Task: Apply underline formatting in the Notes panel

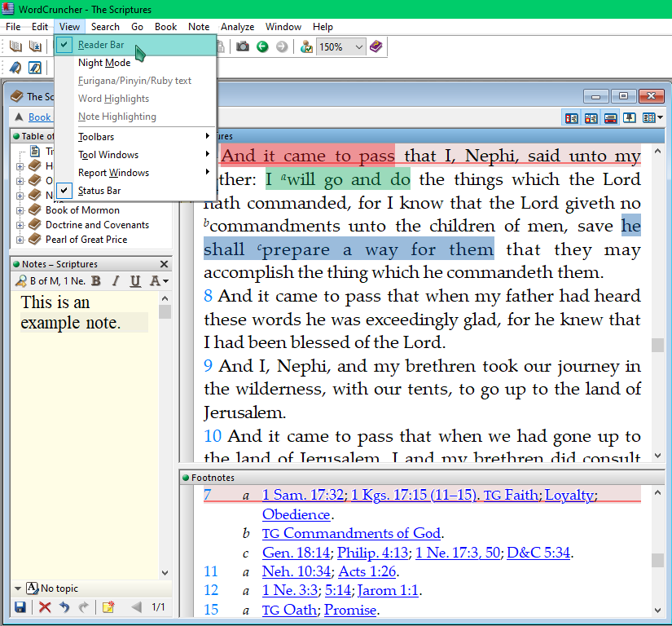Action: click(x=135, y=281)
